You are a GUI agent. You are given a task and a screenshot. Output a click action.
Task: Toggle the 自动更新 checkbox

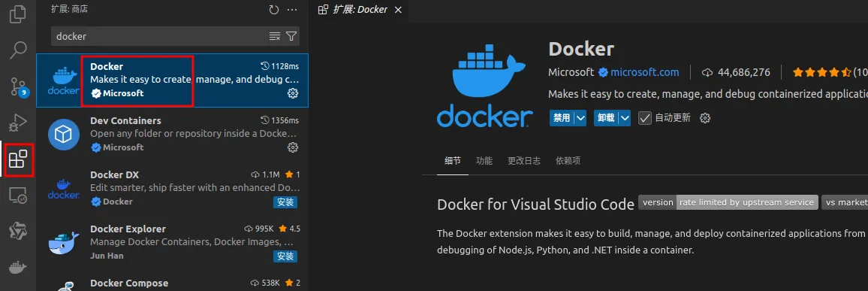coord(645,117)
